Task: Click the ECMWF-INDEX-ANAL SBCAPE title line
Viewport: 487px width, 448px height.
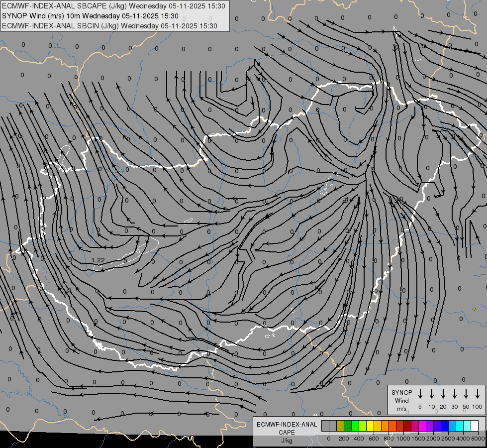Action: coord(113,6)
